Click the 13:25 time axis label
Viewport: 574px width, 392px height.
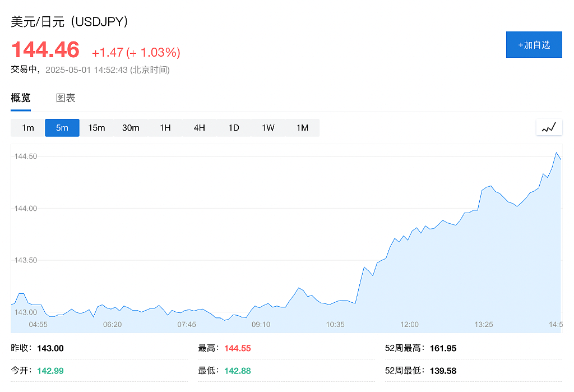tap(484, 324)
